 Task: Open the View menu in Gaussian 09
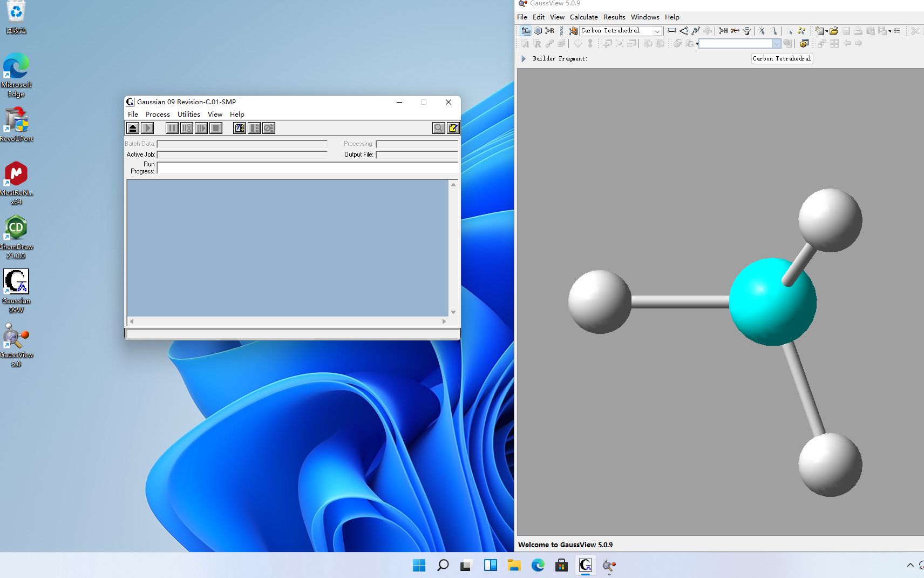pos(215,115)
